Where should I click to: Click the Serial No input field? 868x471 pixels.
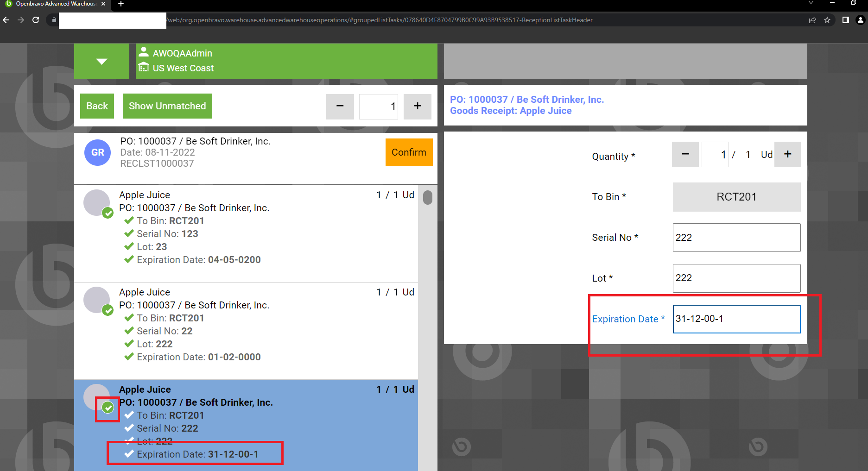click(736, 238)
